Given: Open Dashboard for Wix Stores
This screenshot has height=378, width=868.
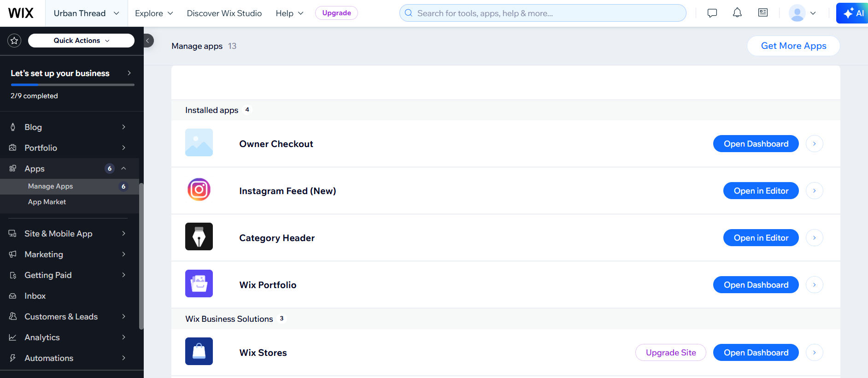Looking at the screenshot, I should point(756,353).
